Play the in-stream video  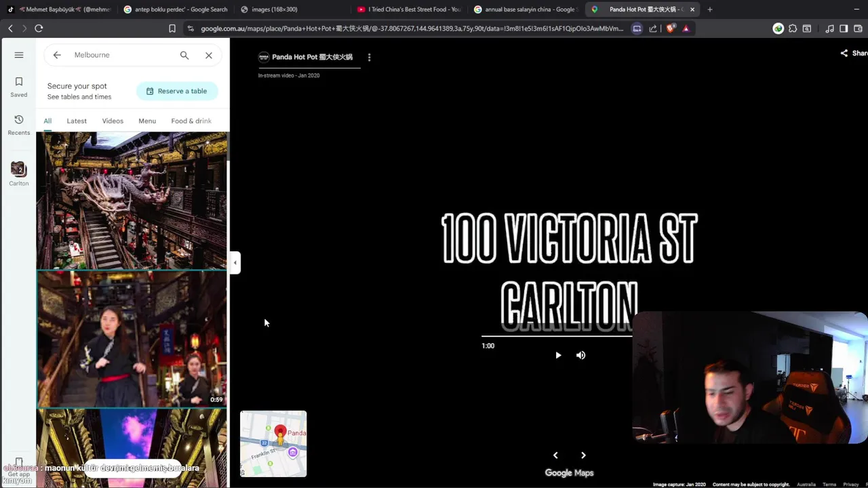(x=558, y=355)
